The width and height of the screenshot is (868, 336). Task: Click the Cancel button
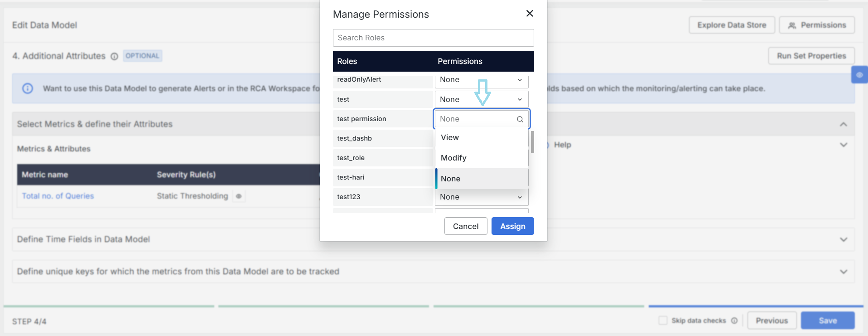465,226
